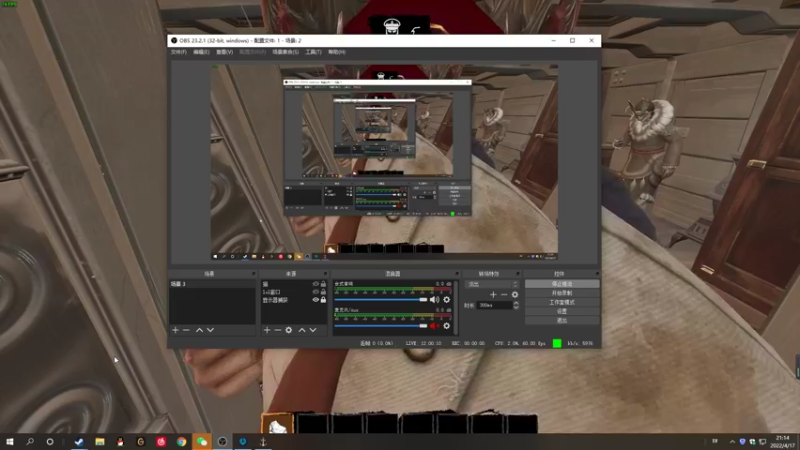The height and width of the screenshot is (450, 800).
Task: Open Scenes dock panel corner popout button
Action: pyautogui.click(x=253, y=274)
